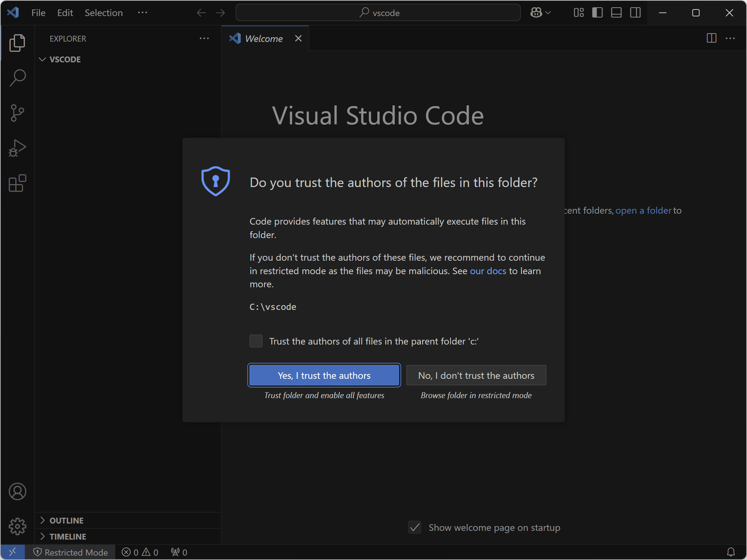
Task: Check 'Trust the authors of all files' checkbox
Action: tap(256, 341)
